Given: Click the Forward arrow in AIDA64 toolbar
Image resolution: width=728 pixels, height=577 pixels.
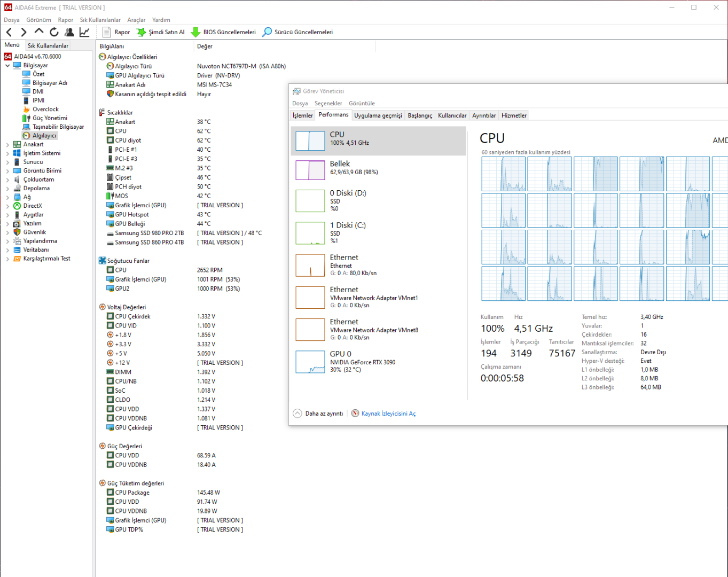Looking at the screenshot, I should (24, 32).
